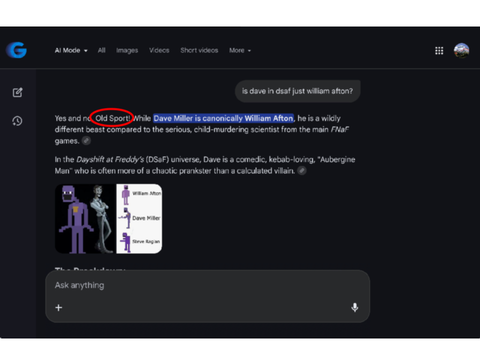Click the 'is dave in dsaf just william afton?' query bubble
The height and width of the screenshot is (360, 480).
click(x=297, y=91)
